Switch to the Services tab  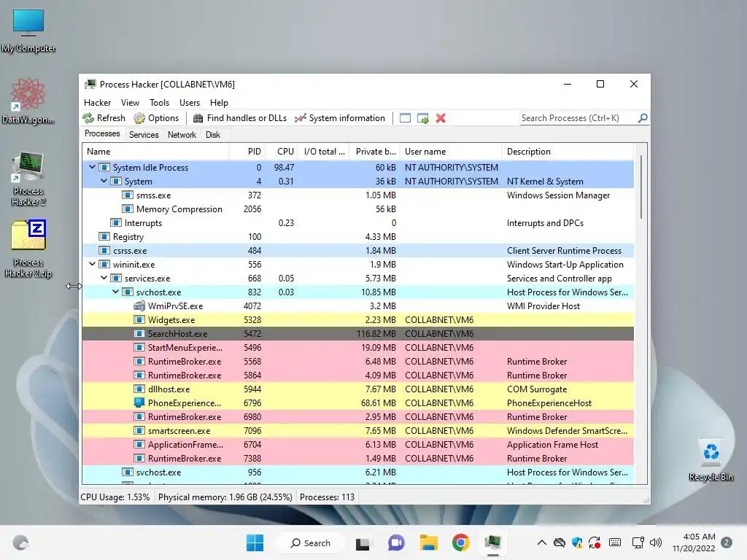tap(144, 135)
